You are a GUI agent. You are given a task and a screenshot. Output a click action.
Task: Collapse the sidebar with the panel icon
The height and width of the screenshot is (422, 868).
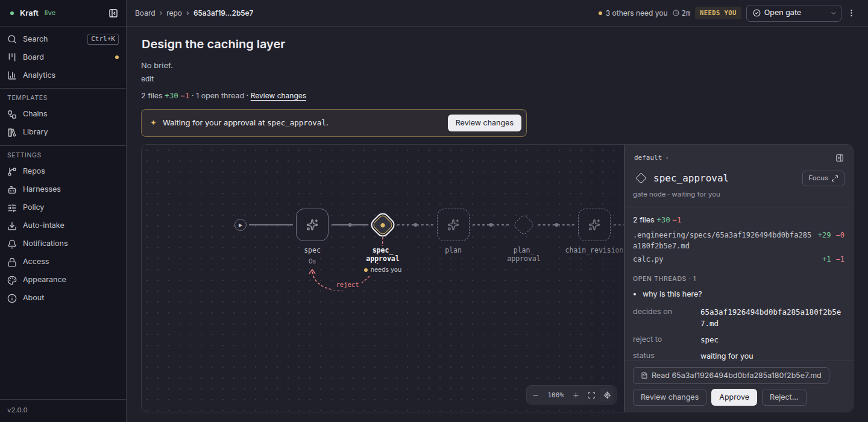click(x=113, y=13)
